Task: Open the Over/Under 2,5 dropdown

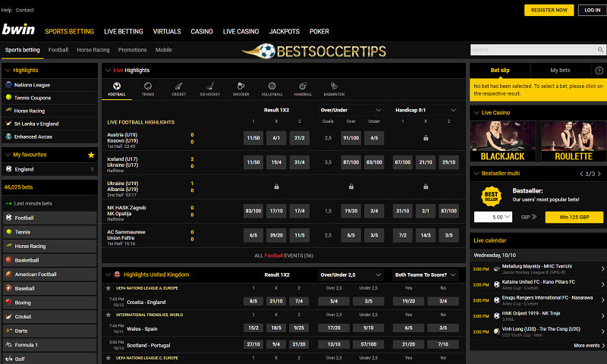Action: 351,275
